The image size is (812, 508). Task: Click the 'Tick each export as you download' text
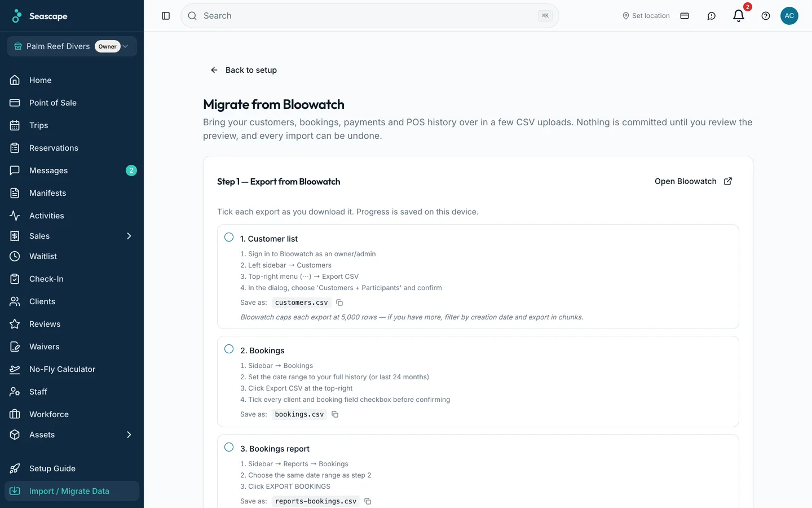coord(348,212)
